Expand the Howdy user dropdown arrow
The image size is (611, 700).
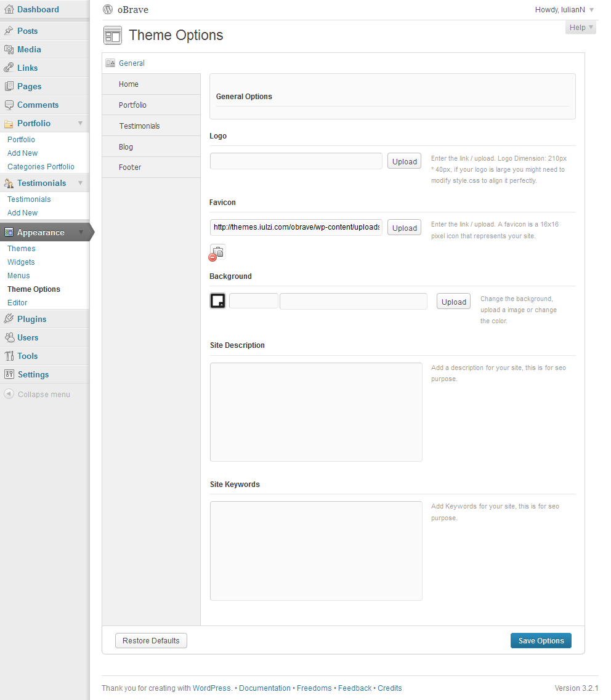(x=591, y=10)
